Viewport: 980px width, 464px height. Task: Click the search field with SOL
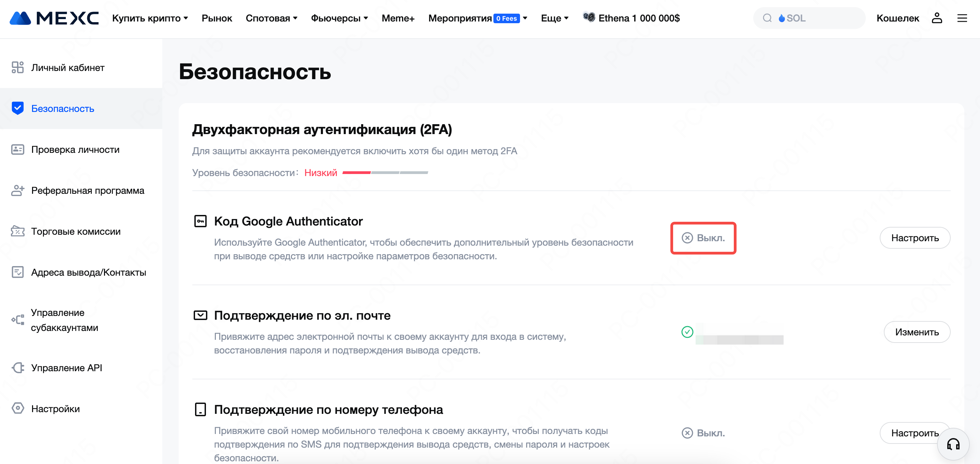point(809,18)
